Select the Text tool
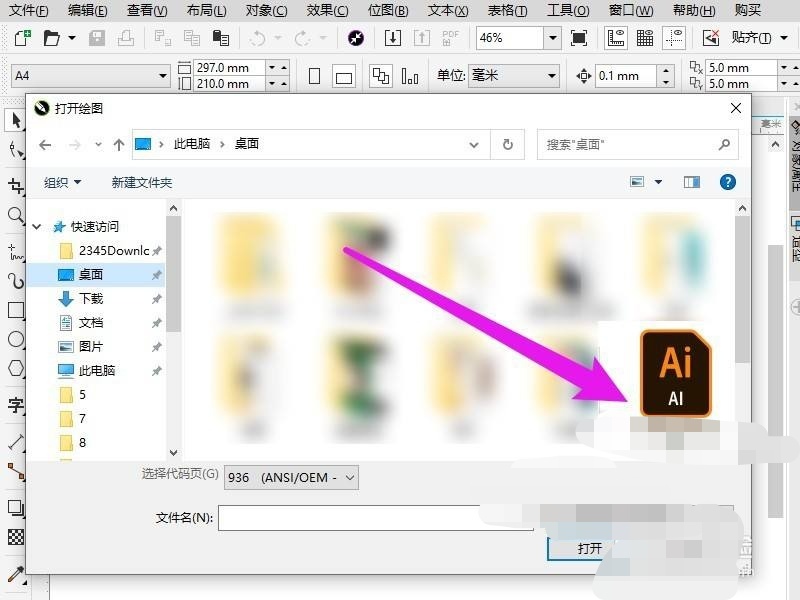800x600 pixels. [x=16, y=405]
